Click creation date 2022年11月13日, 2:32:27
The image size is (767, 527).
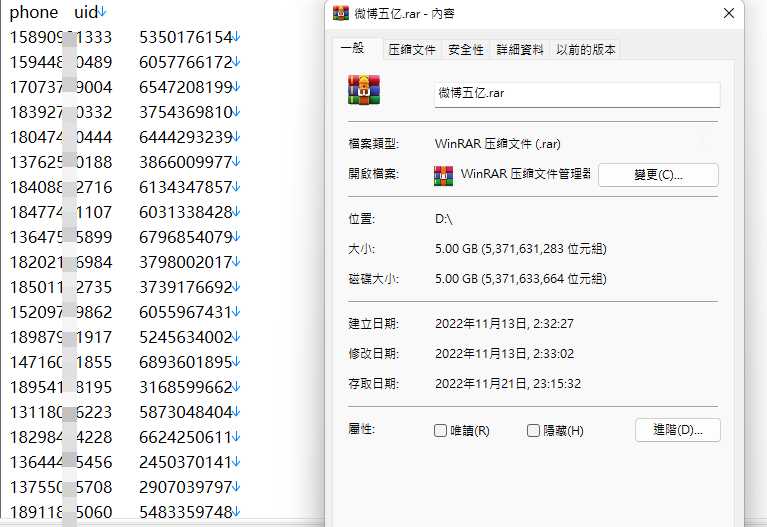[504, 324]
